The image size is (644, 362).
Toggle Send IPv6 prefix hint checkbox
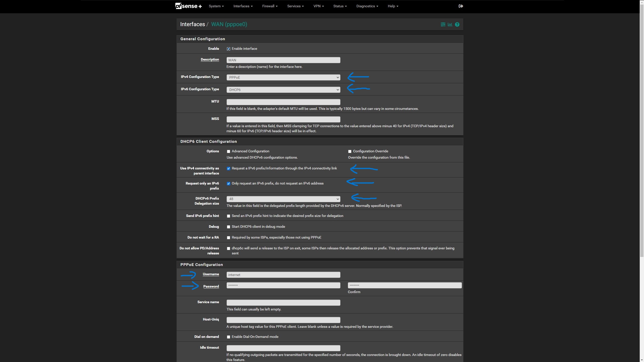tap(228, 216)
